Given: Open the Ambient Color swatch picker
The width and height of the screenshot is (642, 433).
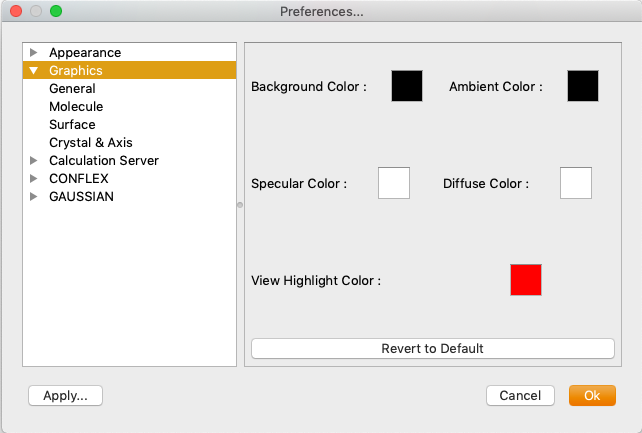Looking at the screenshot, I should click(583, 86).
